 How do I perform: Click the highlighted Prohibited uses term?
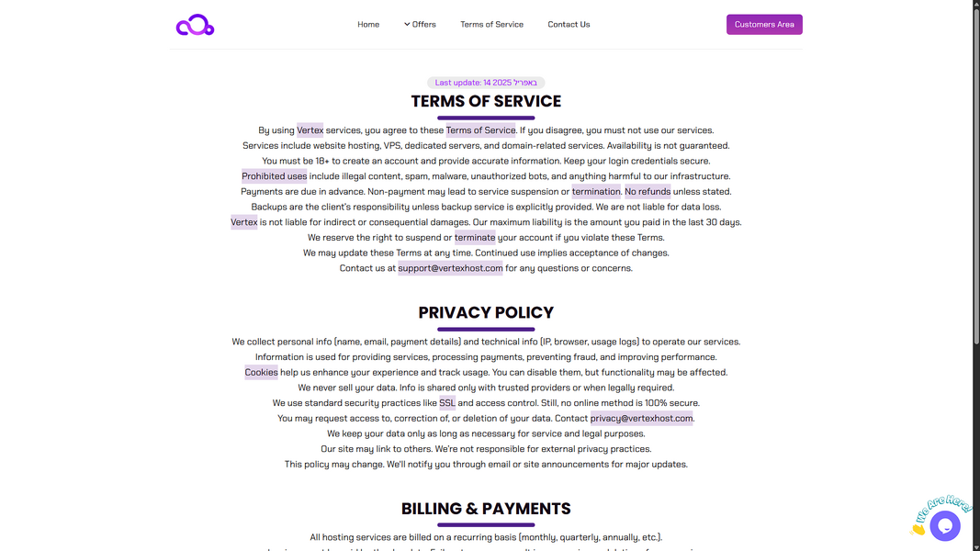tap(275, 176)
